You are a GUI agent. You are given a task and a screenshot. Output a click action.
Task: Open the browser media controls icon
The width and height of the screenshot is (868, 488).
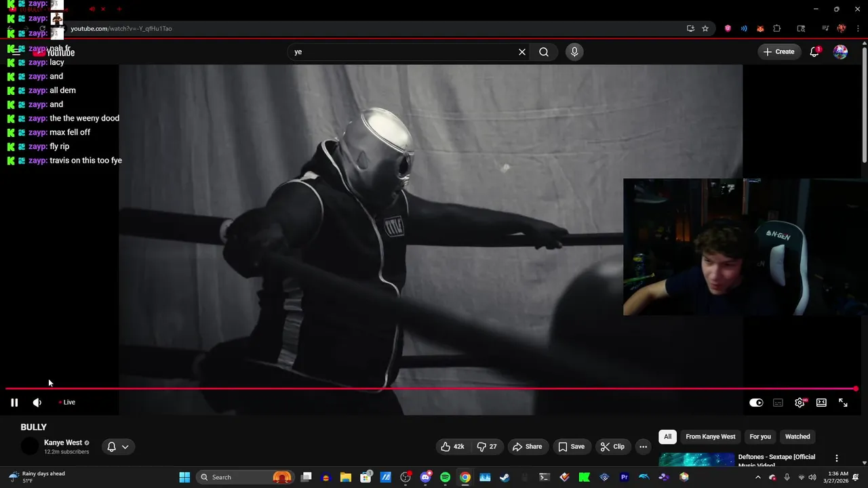(x=825, y=28)
